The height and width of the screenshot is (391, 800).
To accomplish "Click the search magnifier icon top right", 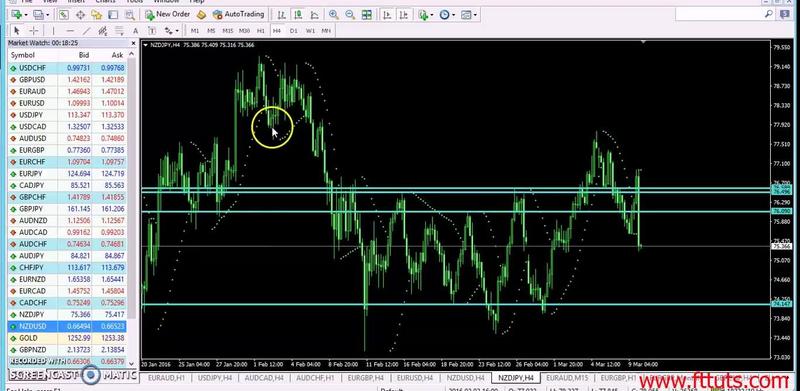I will pos(769,15).
